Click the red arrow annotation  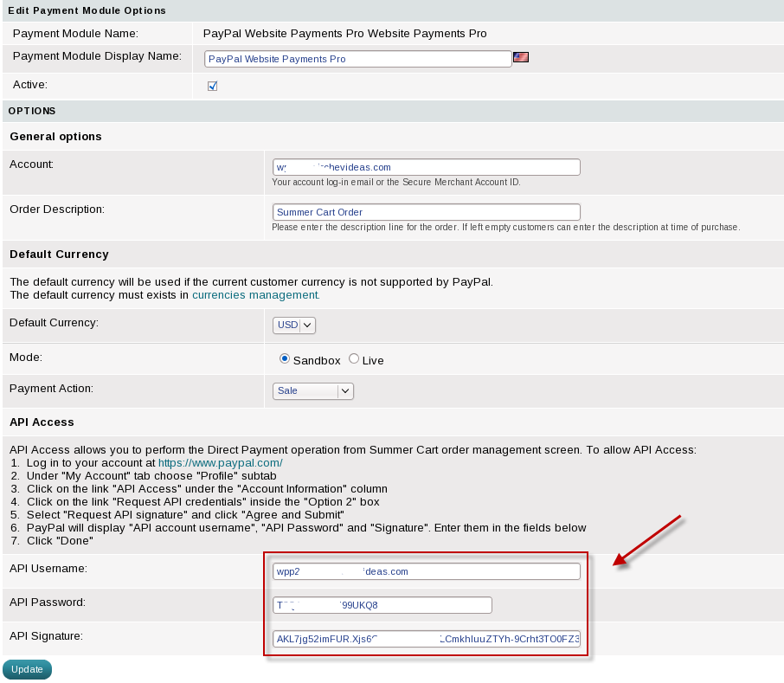tap(647, 542)
